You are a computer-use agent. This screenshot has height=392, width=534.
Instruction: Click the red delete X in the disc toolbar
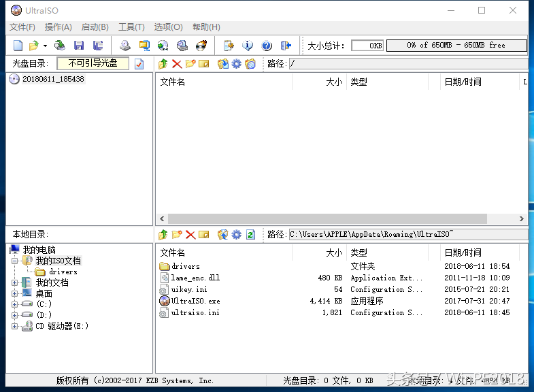point(177,64)
